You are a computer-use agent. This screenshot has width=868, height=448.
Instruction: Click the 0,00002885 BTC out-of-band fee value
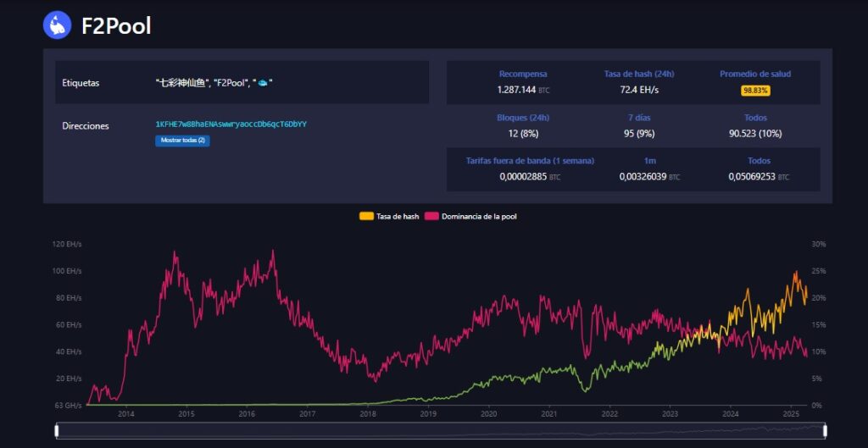pos(530,177)
